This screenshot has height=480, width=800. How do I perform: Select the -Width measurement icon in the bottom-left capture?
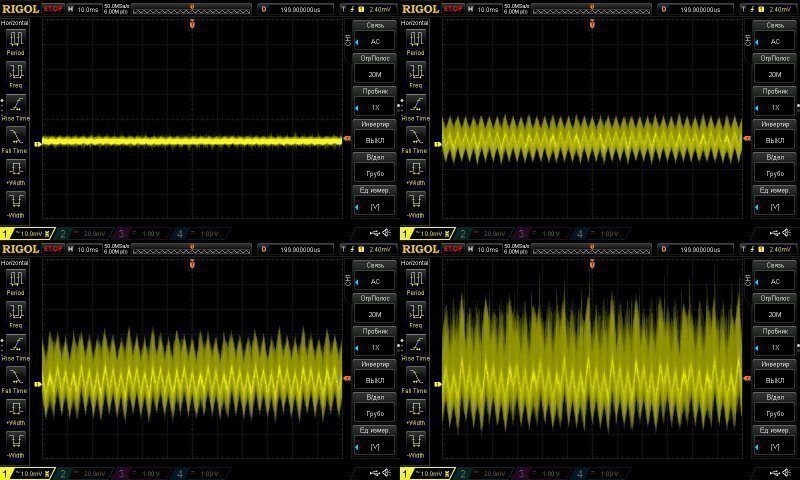coord(16,441)
